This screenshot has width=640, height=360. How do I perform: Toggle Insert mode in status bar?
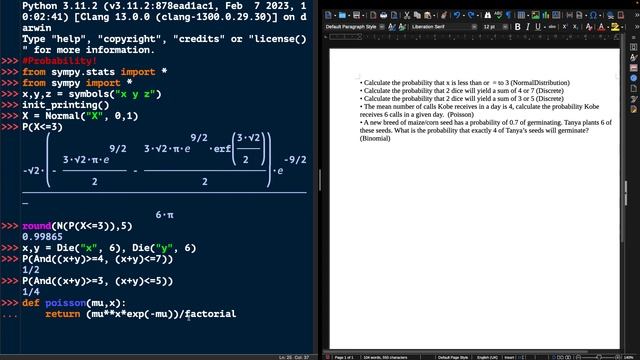click(509, 357)
